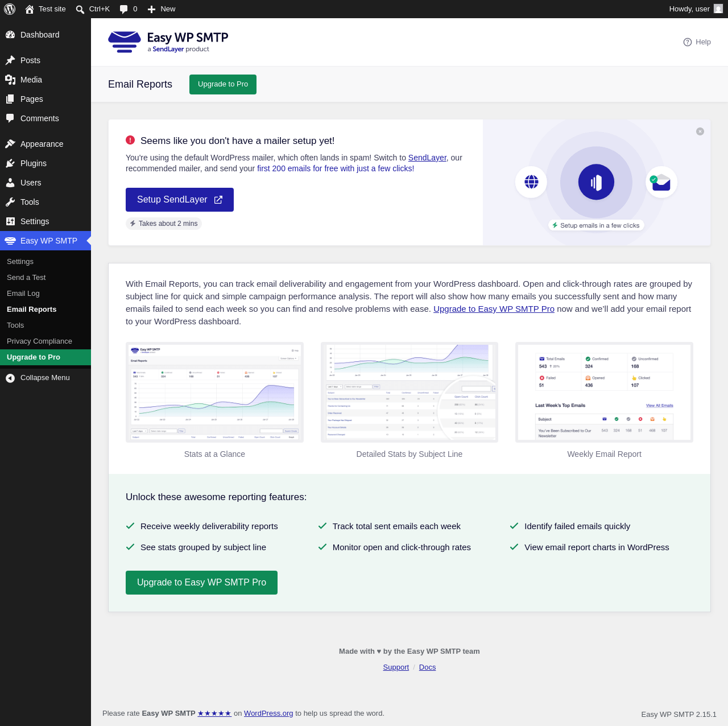The image size is (728, 726).
Task: Click the Help question mark icon
Action: (x=688, y=42)
